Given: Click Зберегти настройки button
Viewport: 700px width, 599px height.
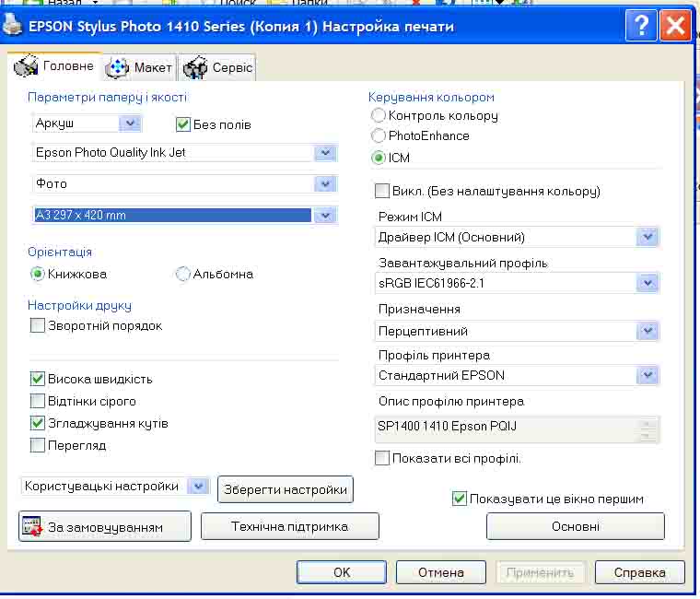Looking at the screenshot, I should click(286, 489).
